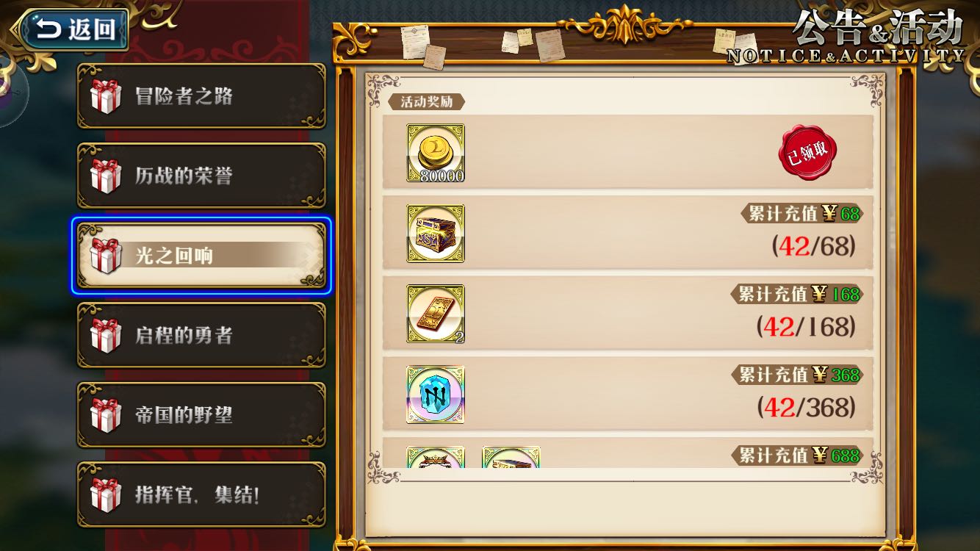Screen dimensions: 980x551
Task: Click the gift box icon beside 帝国的野望
Action: tap(105, 415)
